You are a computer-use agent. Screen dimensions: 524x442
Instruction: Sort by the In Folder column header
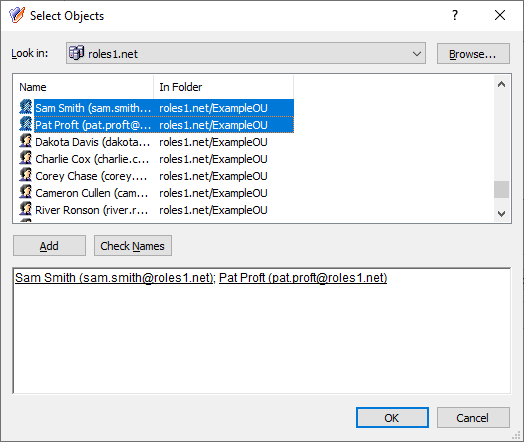tap(224, 87)
